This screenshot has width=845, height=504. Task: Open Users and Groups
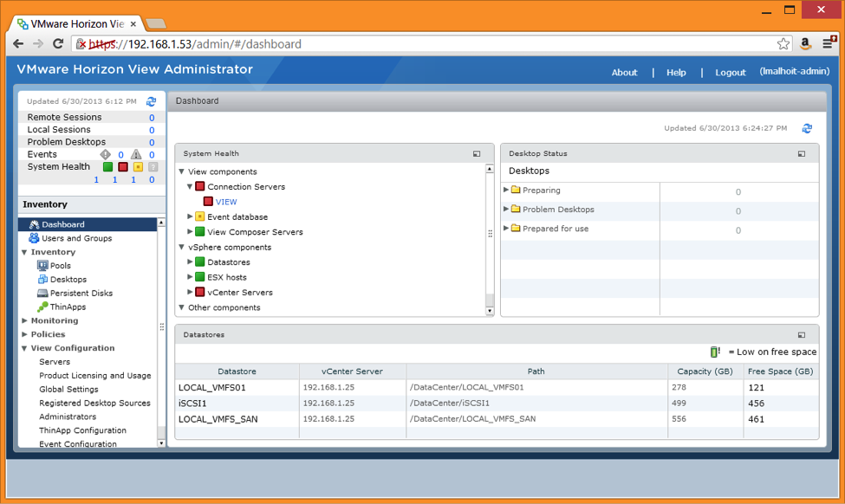pyautogui.click(x=76, y=238)
